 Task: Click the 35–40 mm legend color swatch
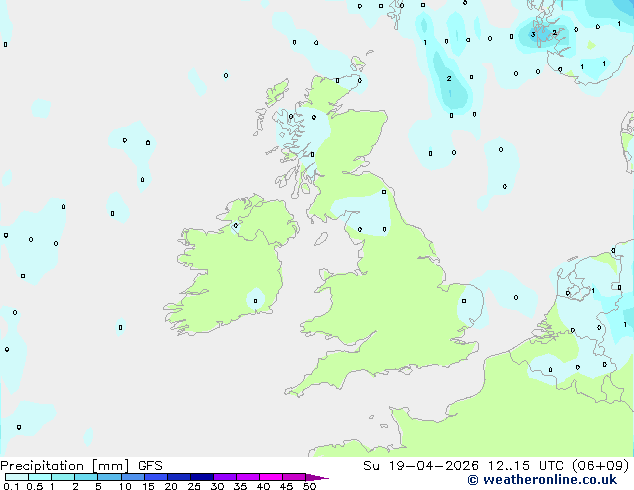248,477
